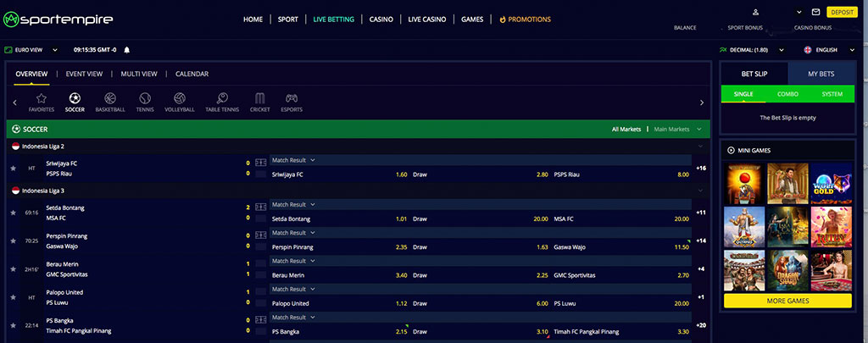This screenshot has width=868, height=343.
Task: Select the Cricket sport icon
Action: click(x=259, y=102)
